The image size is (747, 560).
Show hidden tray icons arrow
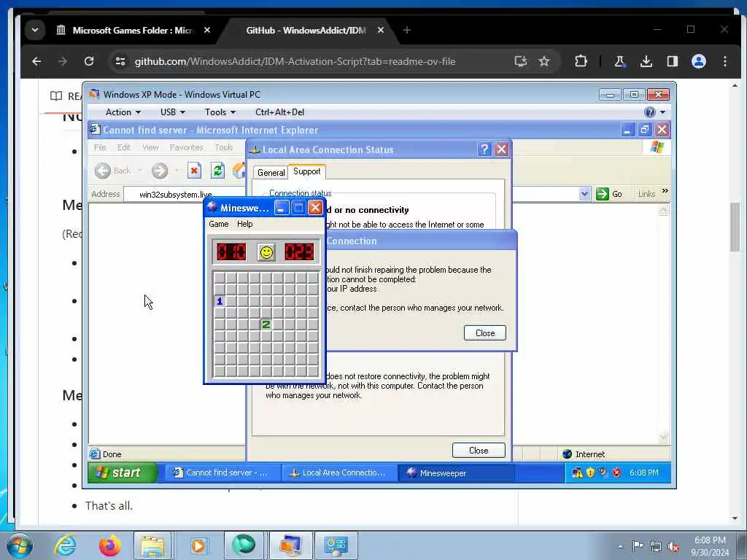tap(620, 546)
